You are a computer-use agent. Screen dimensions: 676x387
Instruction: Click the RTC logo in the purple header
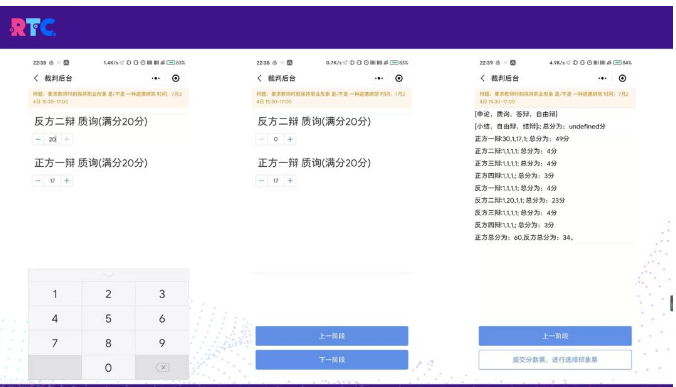tap(33, 27)
